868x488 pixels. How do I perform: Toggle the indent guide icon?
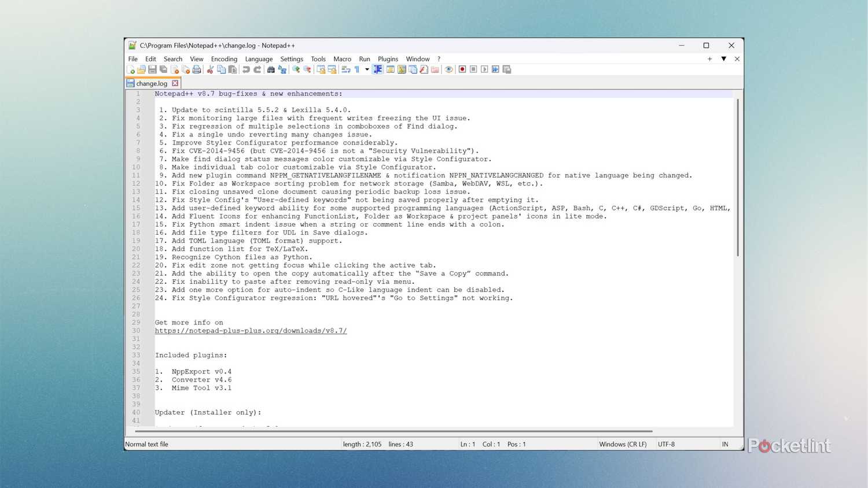pos(377,69)
